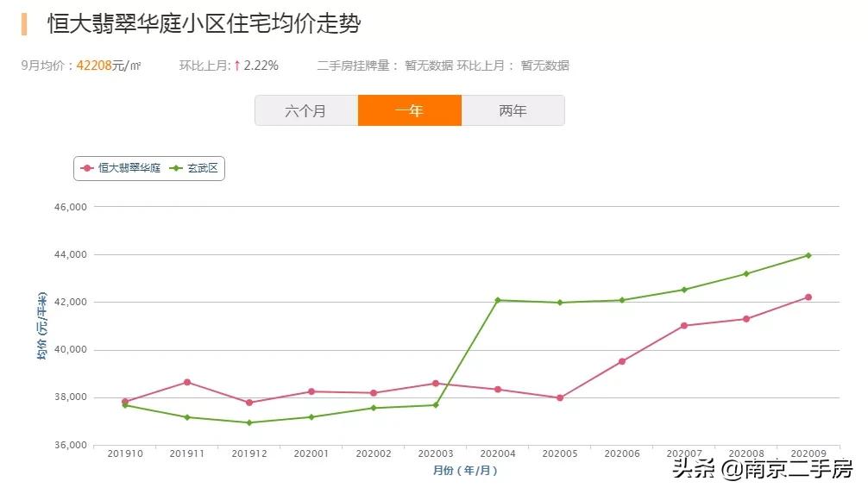Click the green data point at 202008
The height and width of the screenshot is (494, 868).
[746, 274]
